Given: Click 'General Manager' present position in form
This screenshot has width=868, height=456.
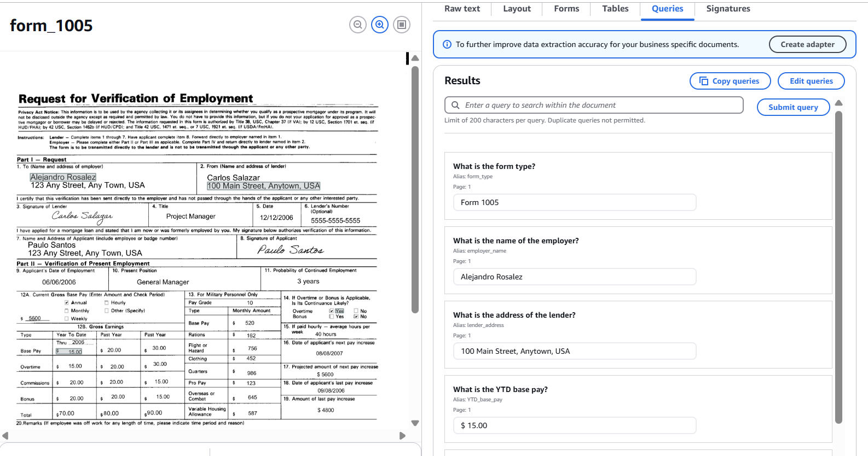Looking at the screenshot, I should [x=163, y=282].
